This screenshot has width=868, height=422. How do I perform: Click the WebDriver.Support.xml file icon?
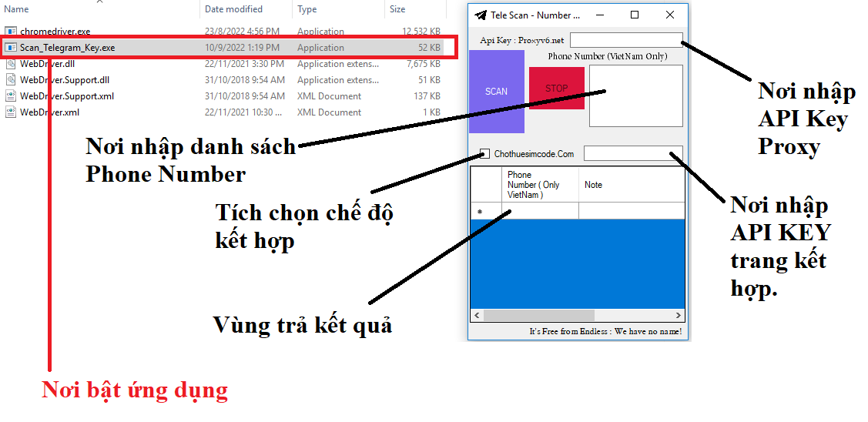click(x=11, y=95)
